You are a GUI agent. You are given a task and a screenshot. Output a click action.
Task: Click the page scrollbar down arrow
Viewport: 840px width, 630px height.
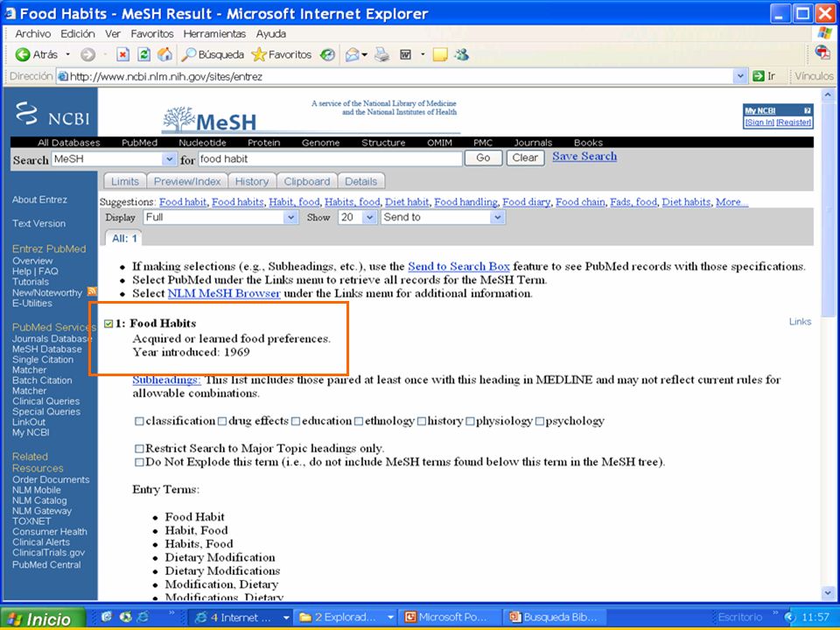pyautogui.click(x=829, y=593)
